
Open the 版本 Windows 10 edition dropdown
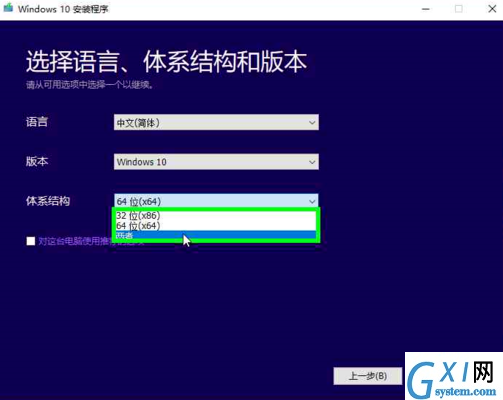[x=216, y=162]
